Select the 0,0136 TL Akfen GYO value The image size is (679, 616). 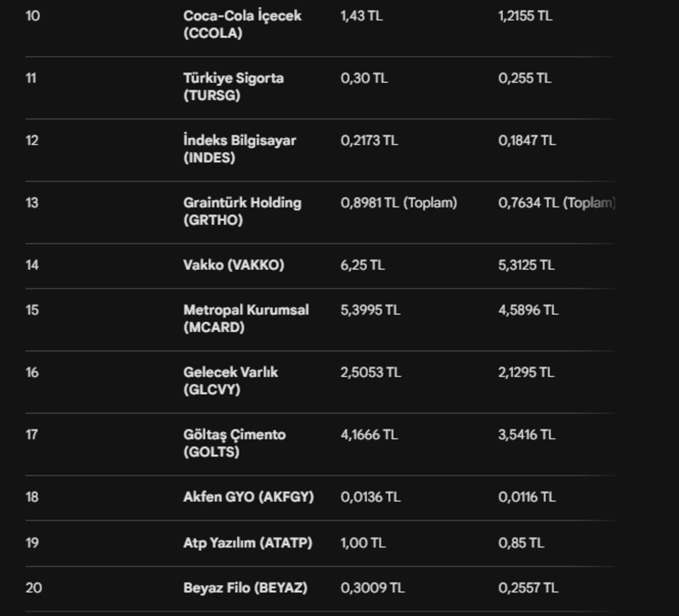click(x=371, y=497)
